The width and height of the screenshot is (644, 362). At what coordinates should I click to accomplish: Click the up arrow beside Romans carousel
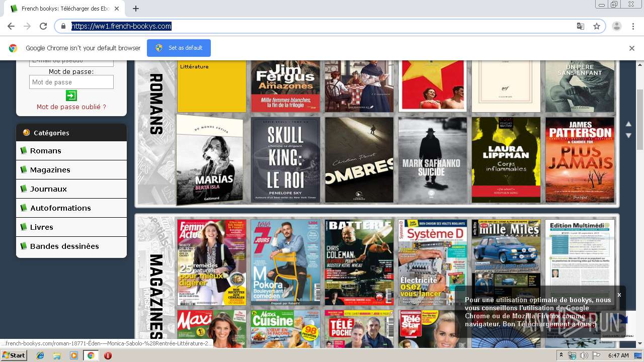click(628, 124)
